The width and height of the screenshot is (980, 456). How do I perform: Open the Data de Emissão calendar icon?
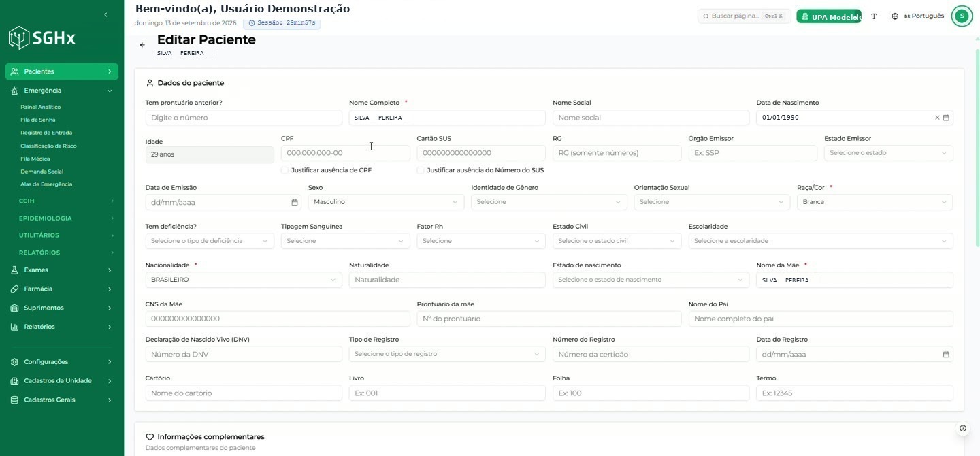(295, 202)
